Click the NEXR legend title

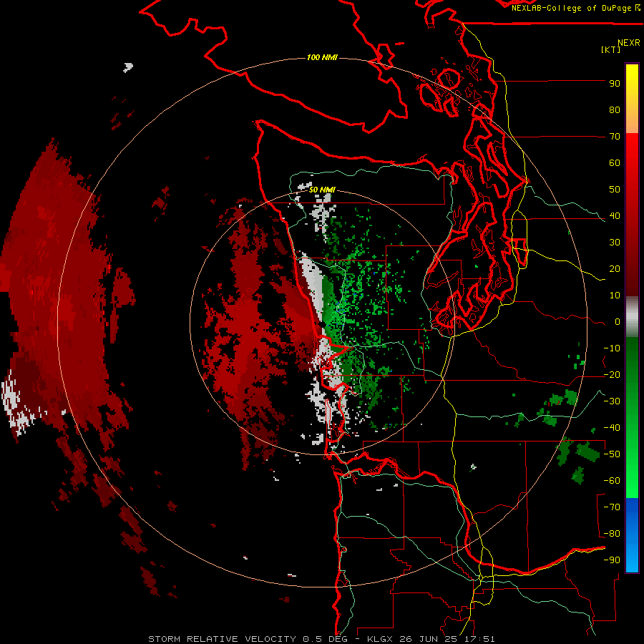point(628,43)
